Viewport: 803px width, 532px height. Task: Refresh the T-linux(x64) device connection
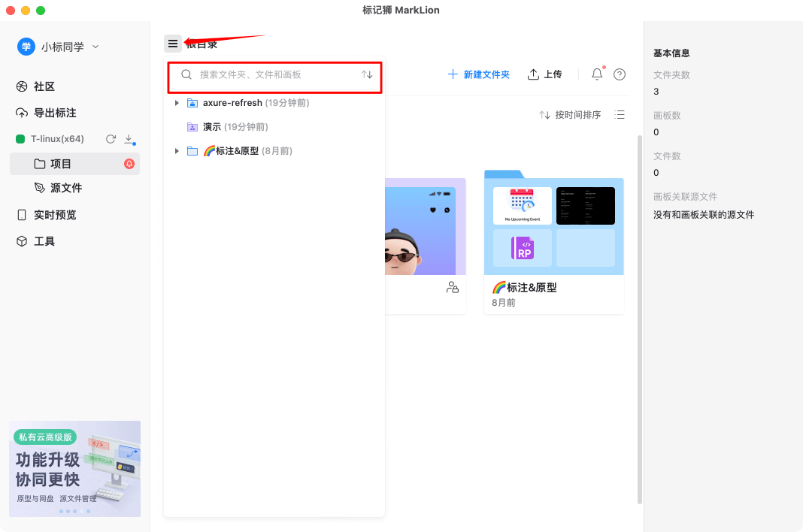pos(111,138)
